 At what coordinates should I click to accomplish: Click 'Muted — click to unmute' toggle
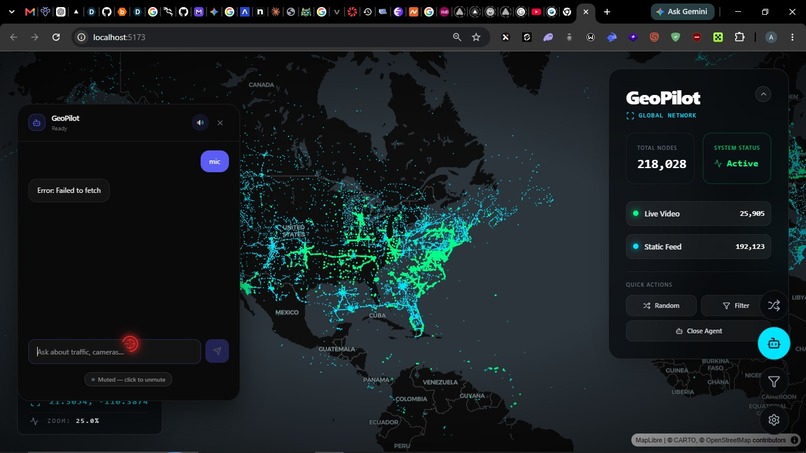pyautogui.click(x=129, y=379)
